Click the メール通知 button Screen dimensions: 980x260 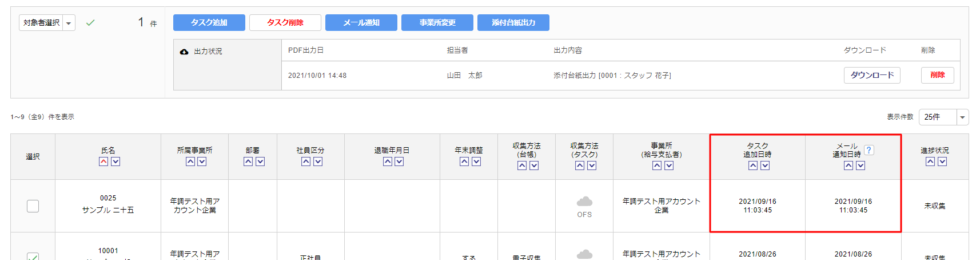[x=361, y=22]
